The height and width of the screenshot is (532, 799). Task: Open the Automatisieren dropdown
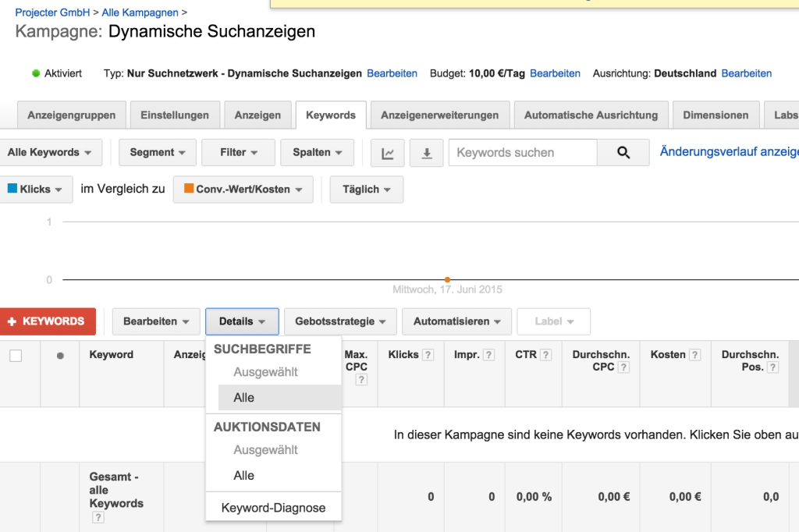click(x=456, y=321)
